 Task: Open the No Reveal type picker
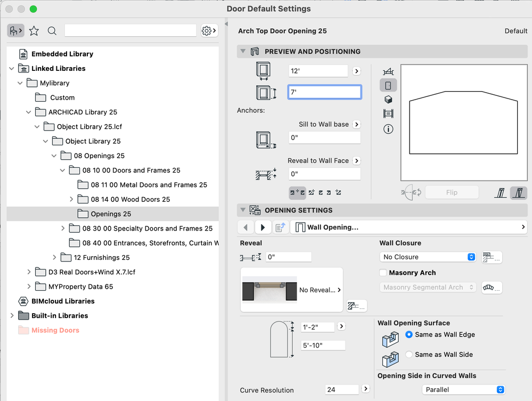pos(291,290)
